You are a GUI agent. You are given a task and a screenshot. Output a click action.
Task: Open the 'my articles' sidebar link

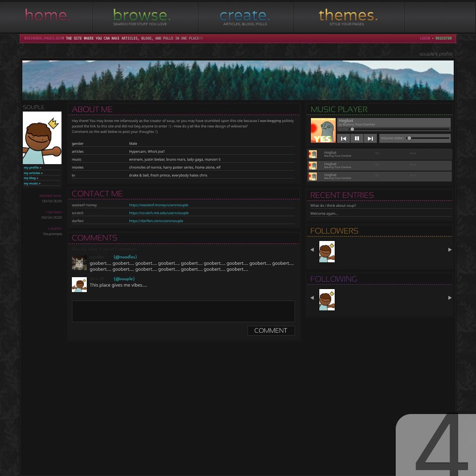coord(33,173)
